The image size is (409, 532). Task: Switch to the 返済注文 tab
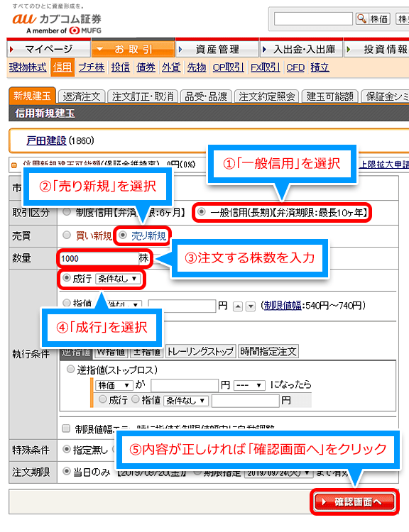pyautogui.click(x=82, y=96)
